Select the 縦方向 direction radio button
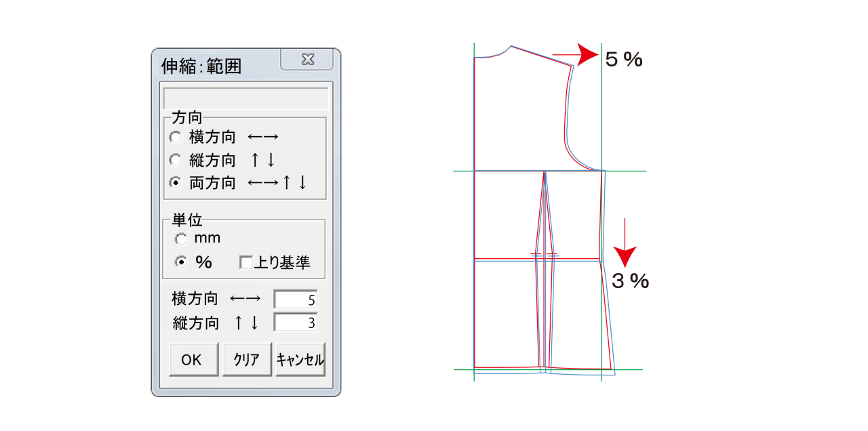Viewport: 868px width, 431px height. 176,160
